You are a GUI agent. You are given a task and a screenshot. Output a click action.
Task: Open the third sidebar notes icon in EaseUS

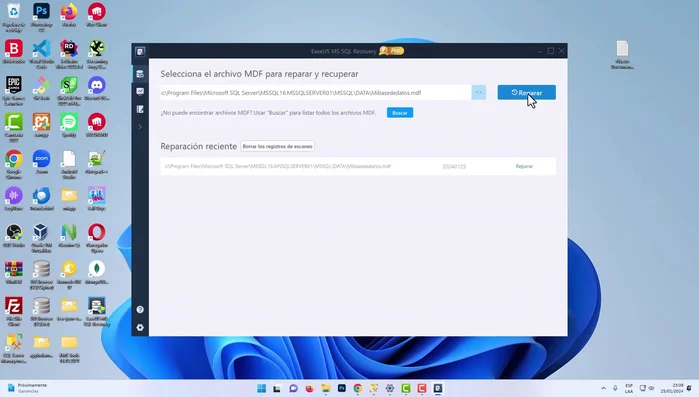pyautogui.click(x=140, y=109)
